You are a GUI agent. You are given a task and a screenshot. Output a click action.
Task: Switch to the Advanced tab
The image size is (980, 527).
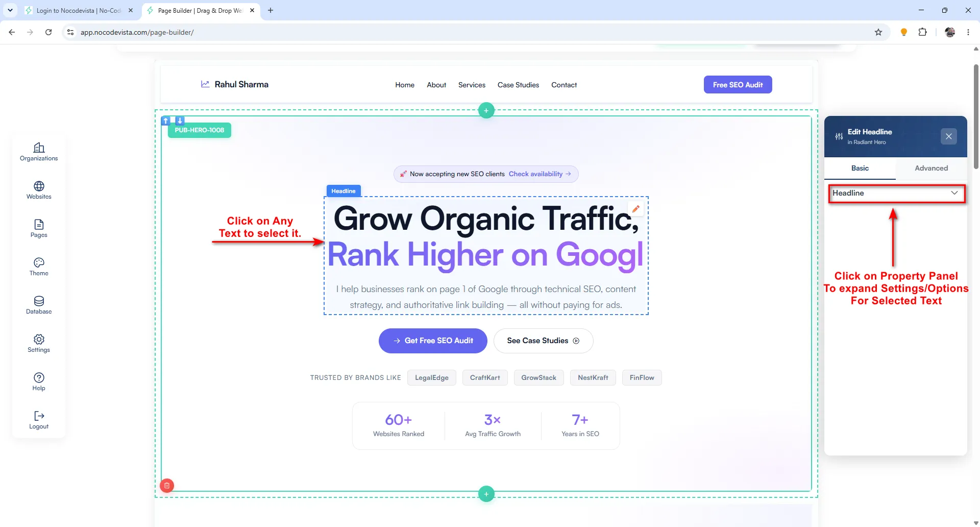932,168
